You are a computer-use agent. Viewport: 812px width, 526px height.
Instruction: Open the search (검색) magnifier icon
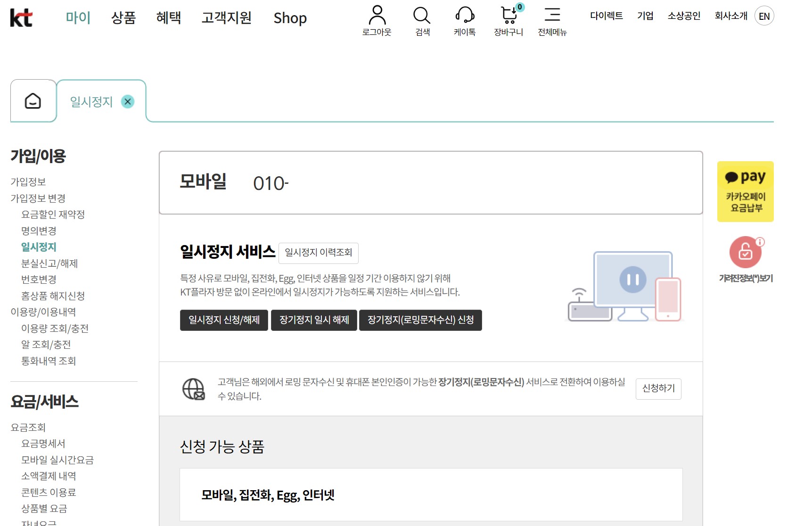422,21
